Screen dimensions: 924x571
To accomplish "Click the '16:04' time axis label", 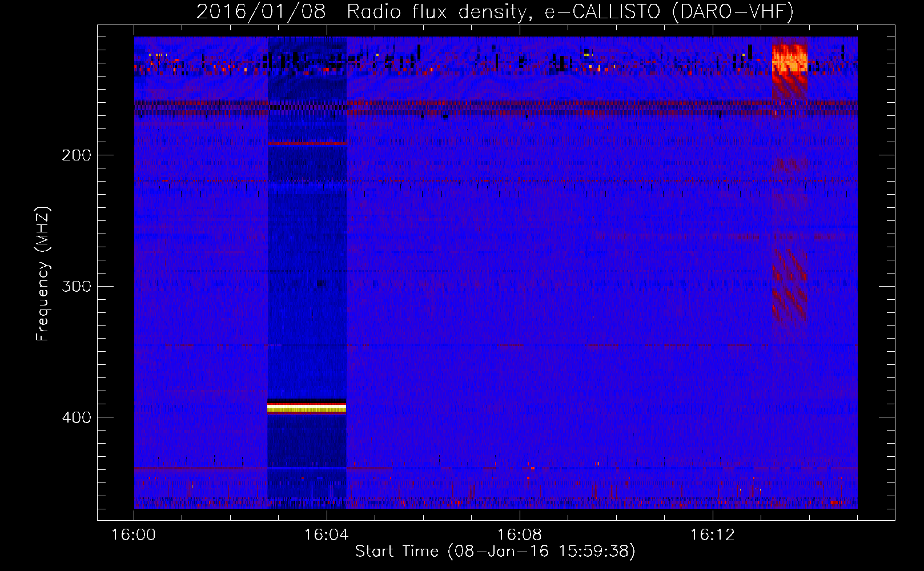I will pyautogui.click(x=326, y=535).
